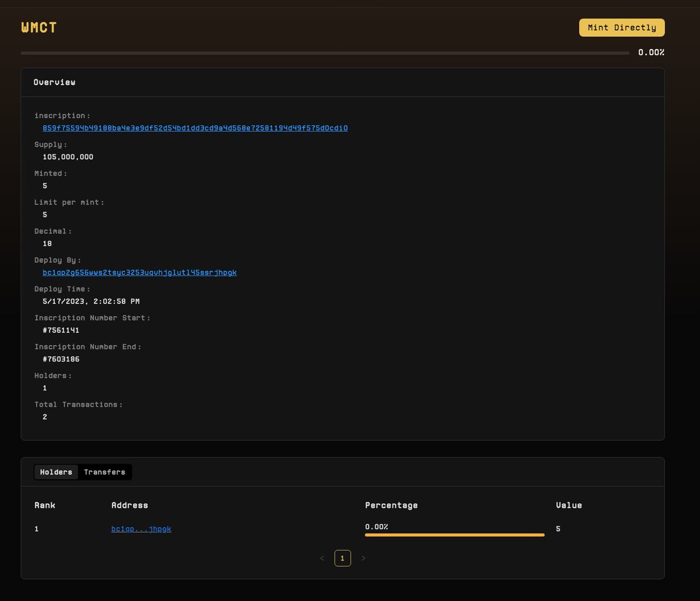Switch to the Holders tab
Image resolution: width=700 pixels, height=601 pixels.
coord(57,472)
